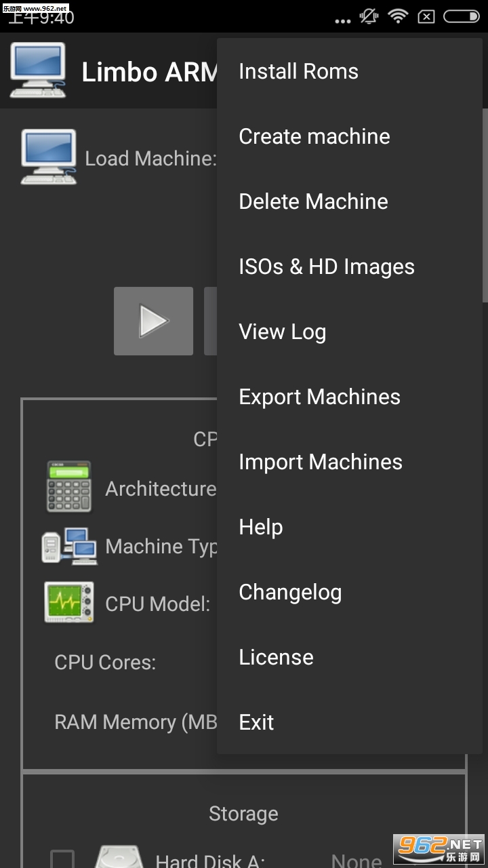Click the Machine Type network computers icon
Viewport: 488px width, 868px height.
pyautogui.click(x=69, y=546)
